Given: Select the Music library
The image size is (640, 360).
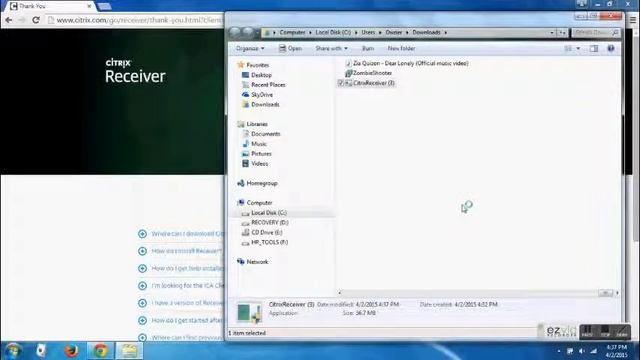Looking at the screenshot, I should (259, 144).
